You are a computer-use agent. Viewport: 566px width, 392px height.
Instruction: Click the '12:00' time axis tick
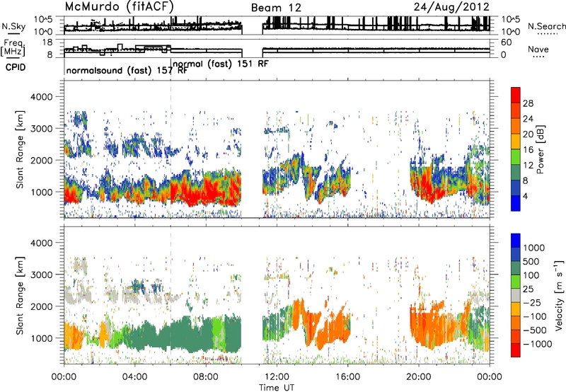pyautogui.click(x=277, y=377)
